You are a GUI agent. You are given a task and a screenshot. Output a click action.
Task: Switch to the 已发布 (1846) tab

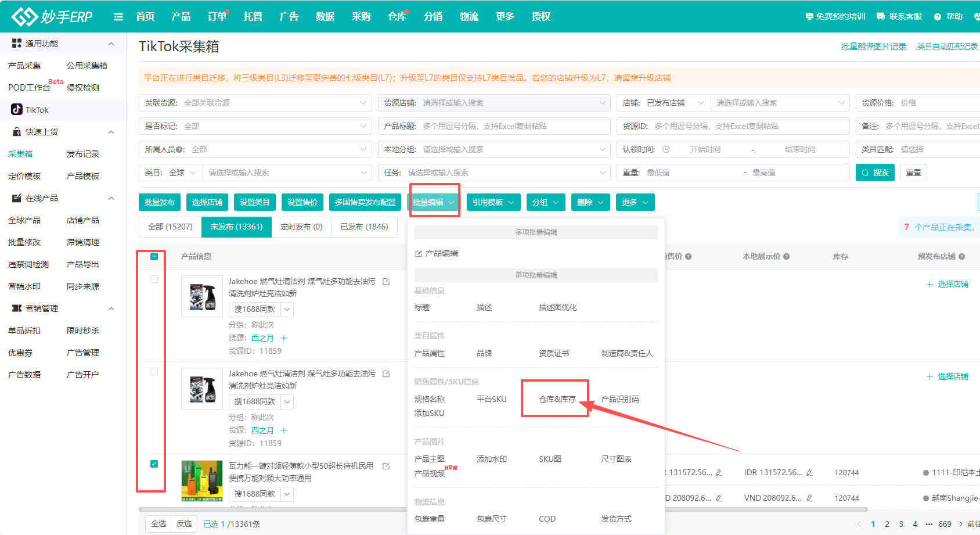pos(364,227)
